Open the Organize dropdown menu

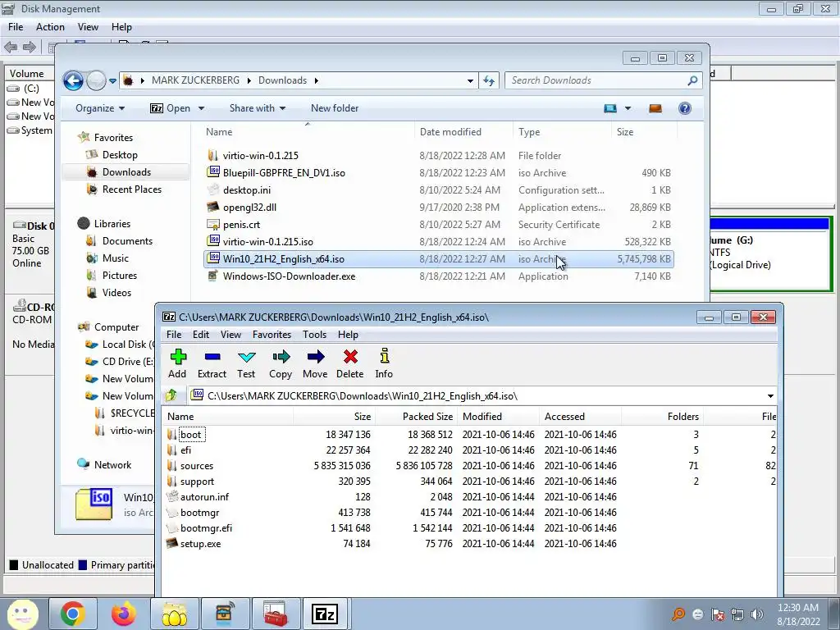click(x=100, y=108)
